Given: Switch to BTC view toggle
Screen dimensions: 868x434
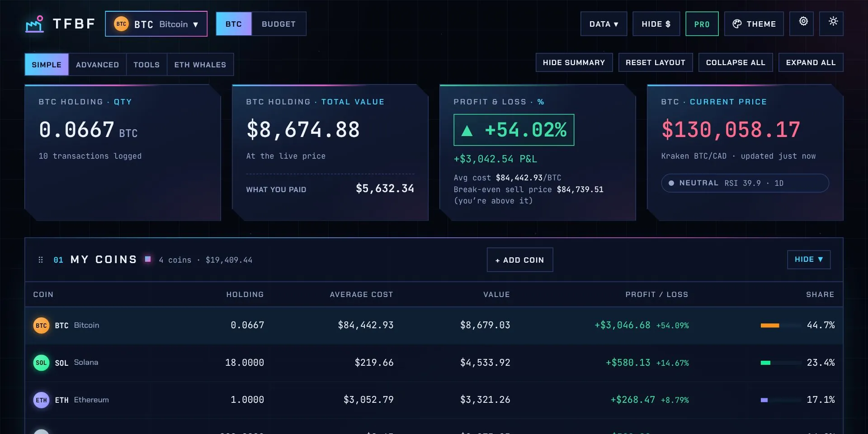Looking at the screenshot, I should pos(234,24).
